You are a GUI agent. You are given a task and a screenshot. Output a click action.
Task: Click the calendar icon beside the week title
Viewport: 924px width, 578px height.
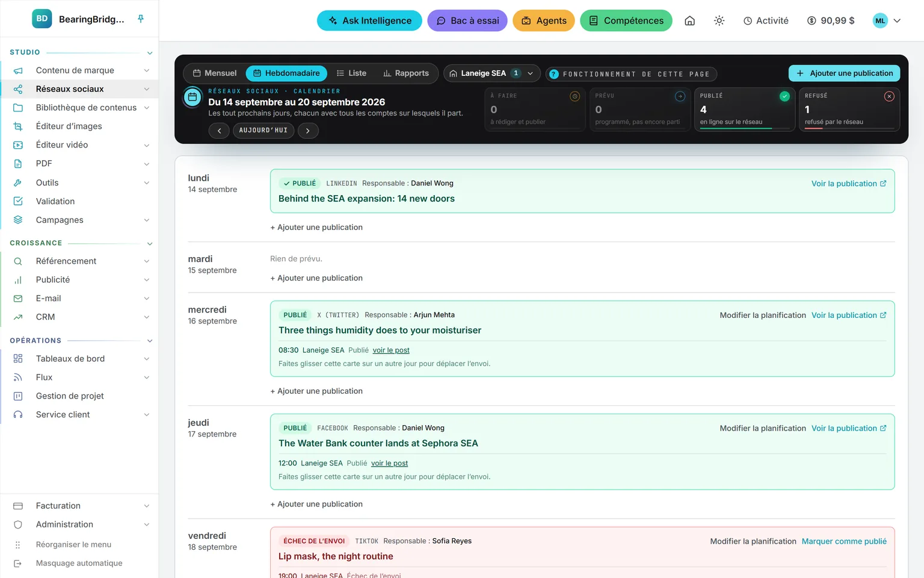tap(192, 97)
